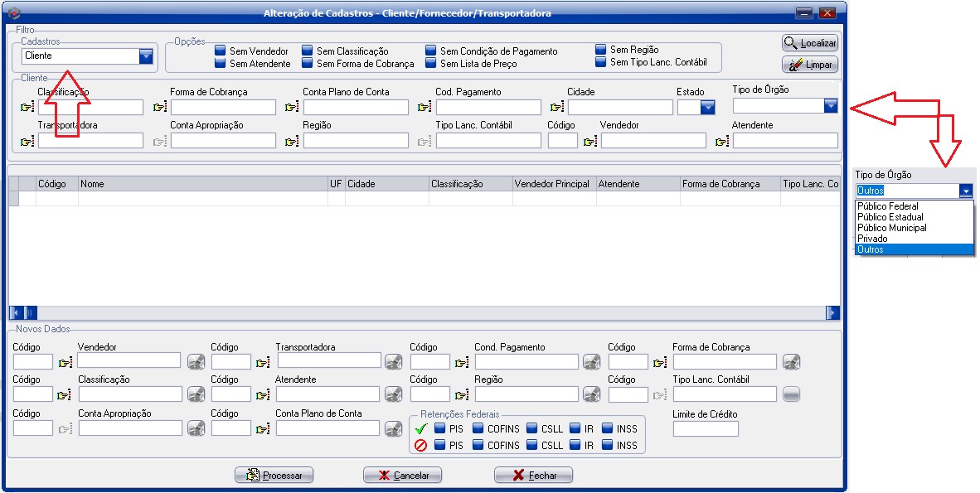980x493 pixels.
Task: Toggle the Sem Lista de Preço option
Action: tap(431, 64)
